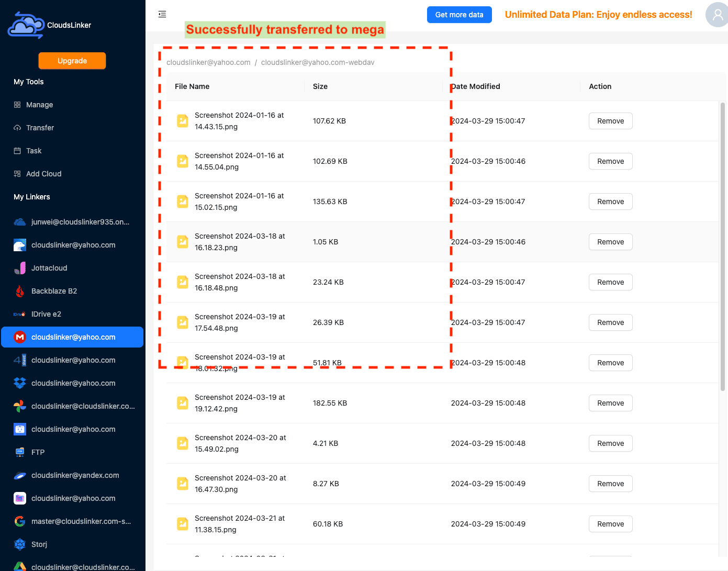Click the My Tools section heading

(29, 82)
